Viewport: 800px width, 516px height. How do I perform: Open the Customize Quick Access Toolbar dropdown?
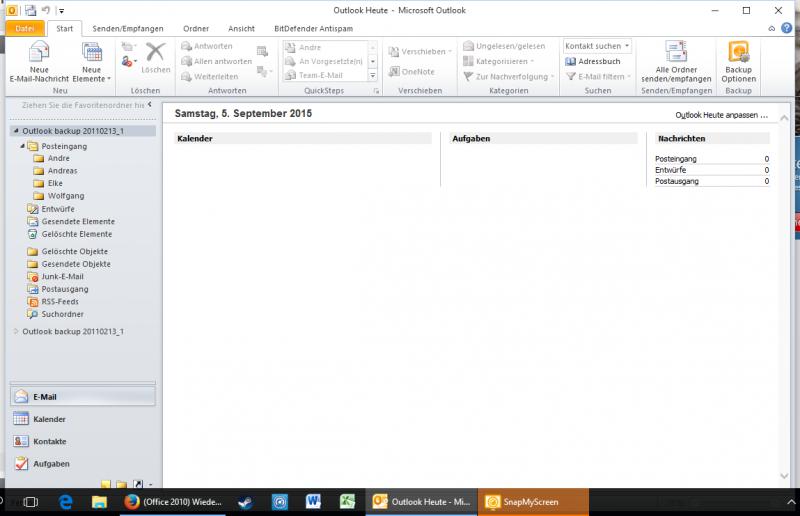tap(61, 10)
